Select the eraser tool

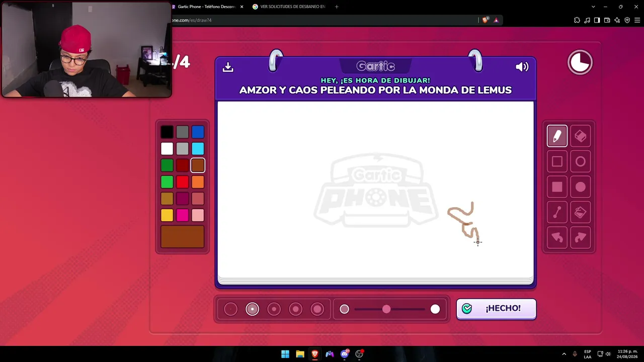pyautogui.click(x=581, y=136)
